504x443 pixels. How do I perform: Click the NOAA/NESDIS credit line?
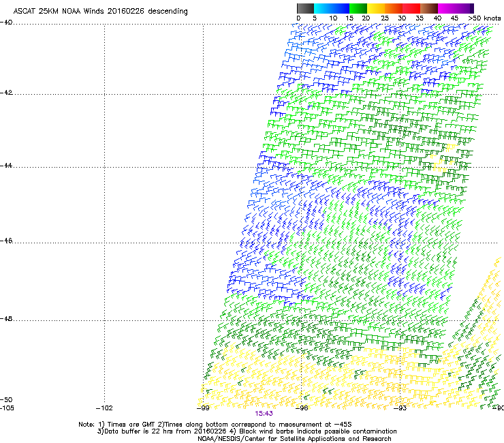point(294,439)
